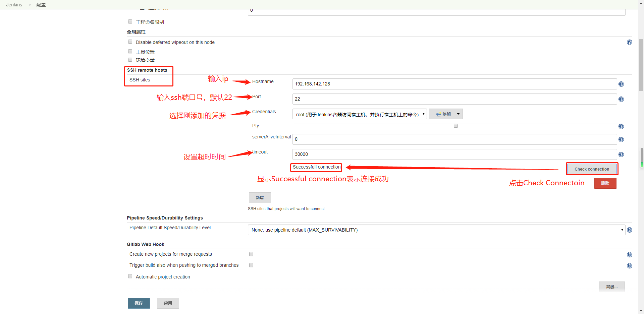Click 'SSH sites that projects will want to connect' text
Image resolution: width=644 pixels, height=314 pixels.
tap(286, 209)
